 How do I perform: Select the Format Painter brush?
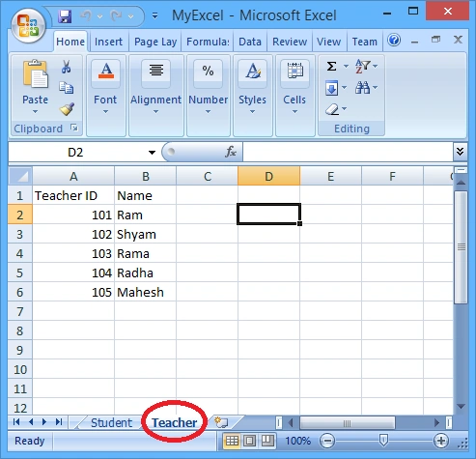tap(67, 109)
